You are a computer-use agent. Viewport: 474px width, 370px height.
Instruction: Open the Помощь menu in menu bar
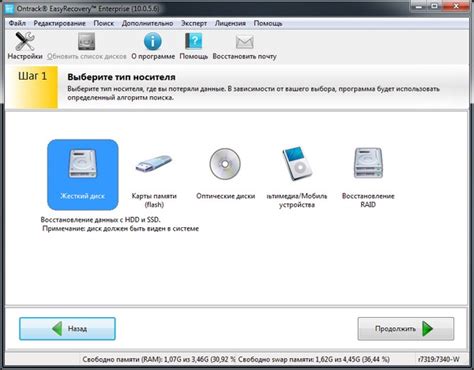coord(268,23)
